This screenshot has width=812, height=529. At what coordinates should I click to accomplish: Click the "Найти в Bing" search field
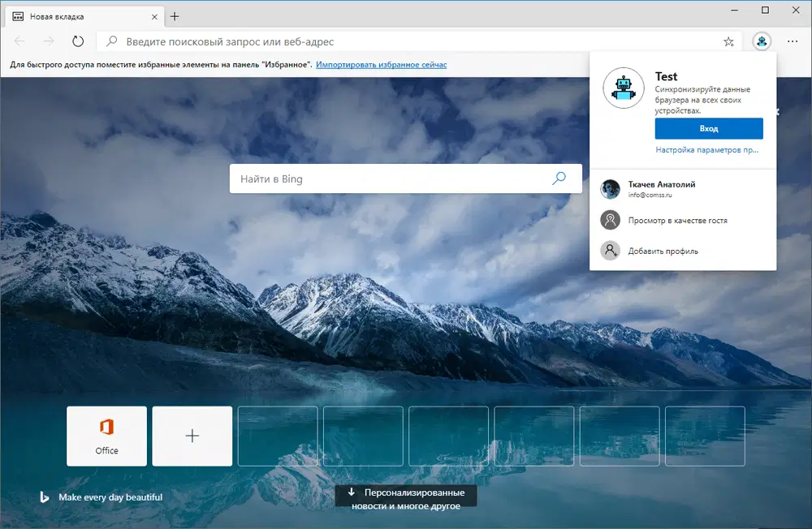click(x=365, y=178)
